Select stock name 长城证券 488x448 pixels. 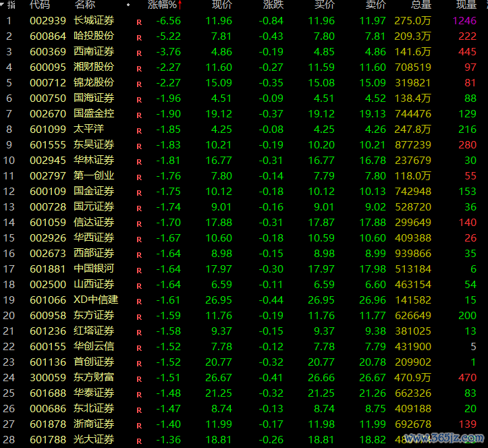pyautogui.click(x=94, y=20)
